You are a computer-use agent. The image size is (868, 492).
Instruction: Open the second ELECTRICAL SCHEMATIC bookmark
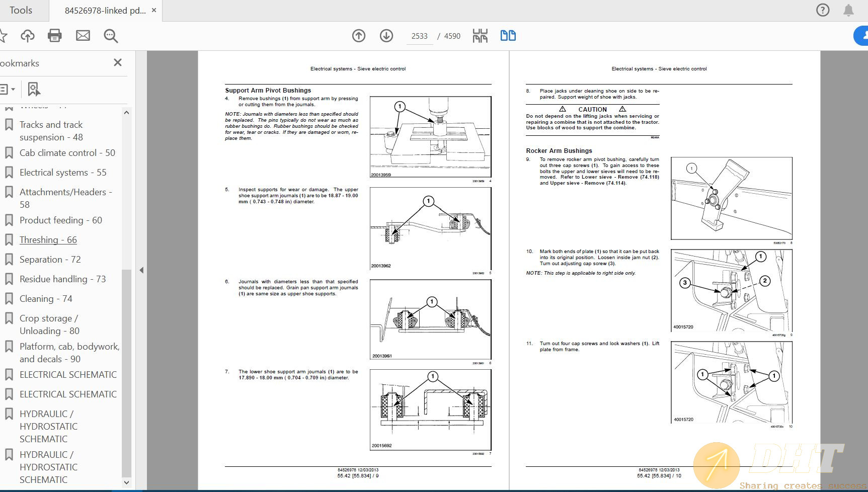pos(68,394)
